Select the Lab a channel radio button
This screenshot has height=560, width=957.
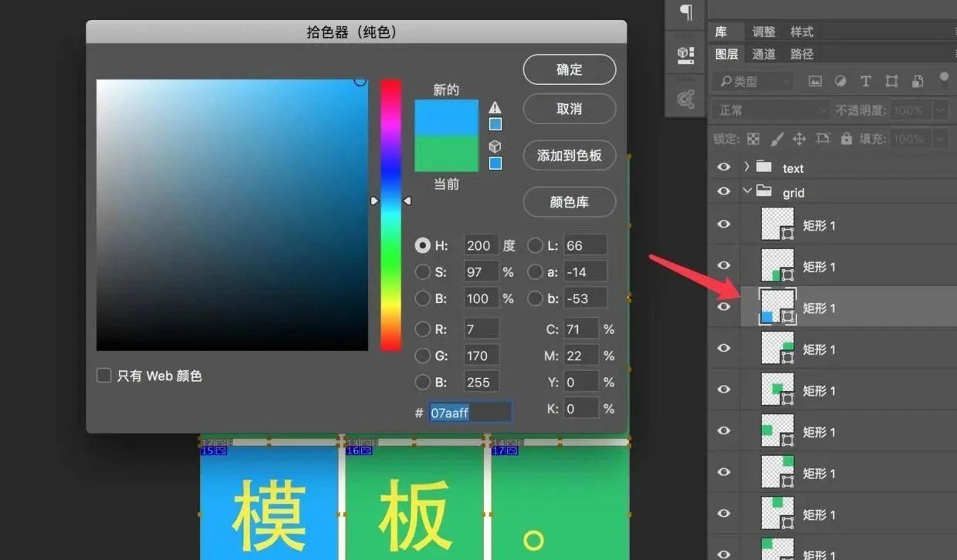[535, 272]
